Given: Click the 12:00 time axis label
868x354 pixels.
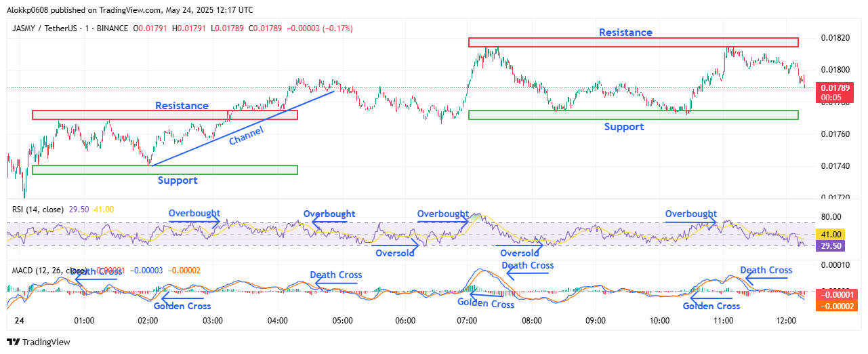Looking at the screenshot, I should click(786, 319).
